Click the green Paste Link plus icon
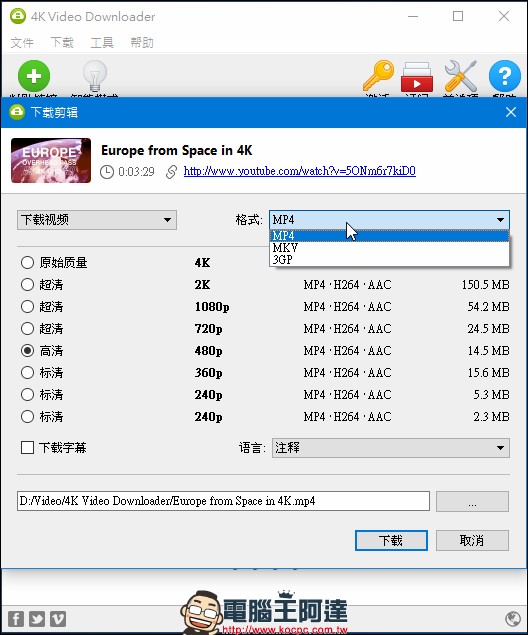The width and height of the screenshot is (528, 635). click(x=34, y=76)
